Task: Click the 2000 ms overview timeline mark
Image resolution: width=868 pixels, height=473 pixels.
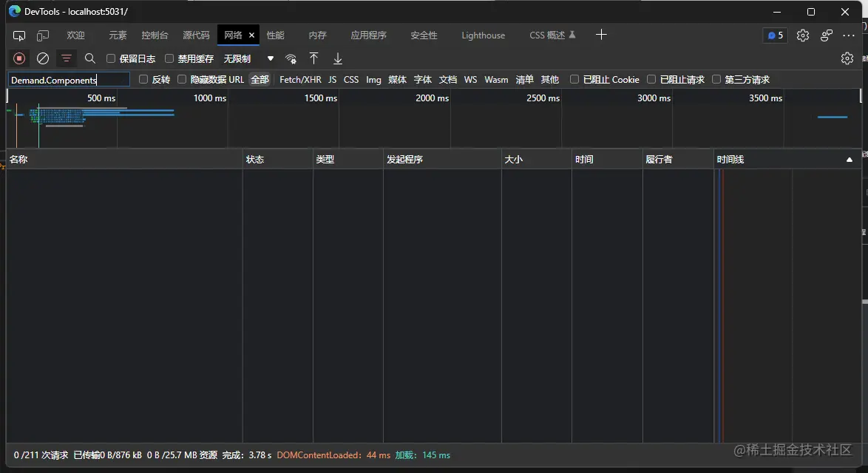Action: click(x=432, y=98)
